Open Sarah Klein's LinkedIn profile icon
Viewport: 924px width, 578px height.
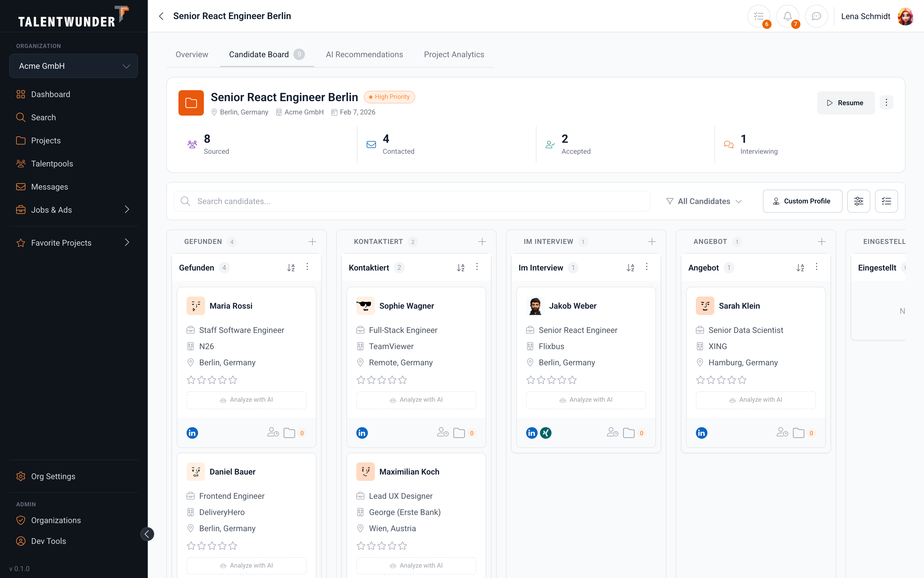(701, 433)
